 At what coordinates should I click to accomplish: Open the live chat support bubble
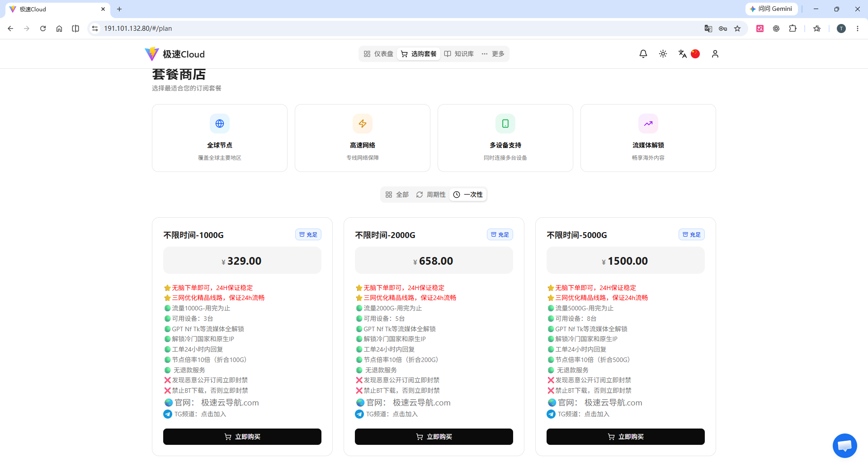(x=845, y=446)
